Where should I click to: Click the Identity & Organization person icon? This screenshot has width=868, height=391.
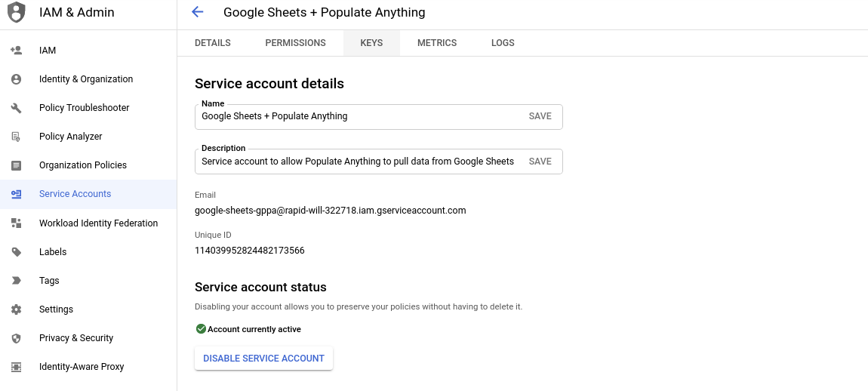tap(16, 79)
